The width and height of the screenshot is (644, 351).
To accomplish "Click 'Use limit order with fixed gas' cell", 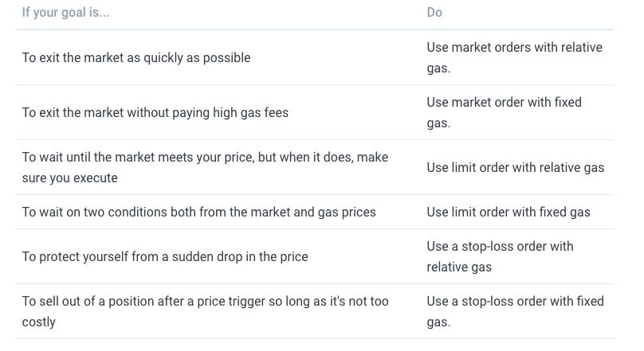I will [508, 212].
